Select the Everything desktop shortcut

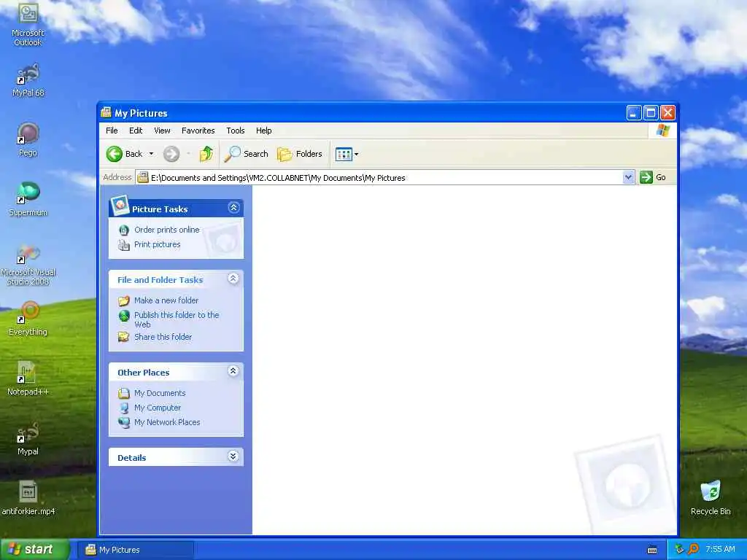[x=28, y=319]
